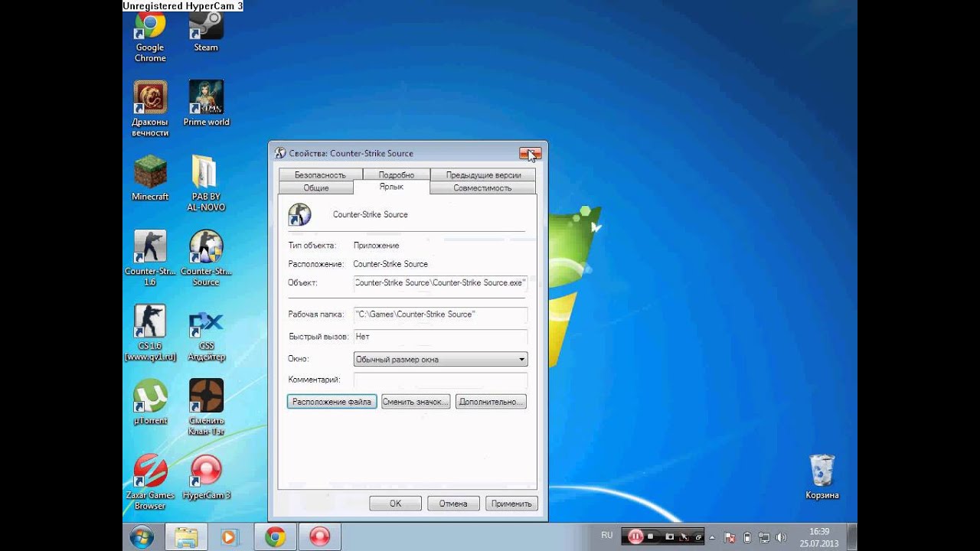Select the CS 1.6 [www.qv1.ru] shortcut
The image size is (980, 551).
click(x=150, y=332)
